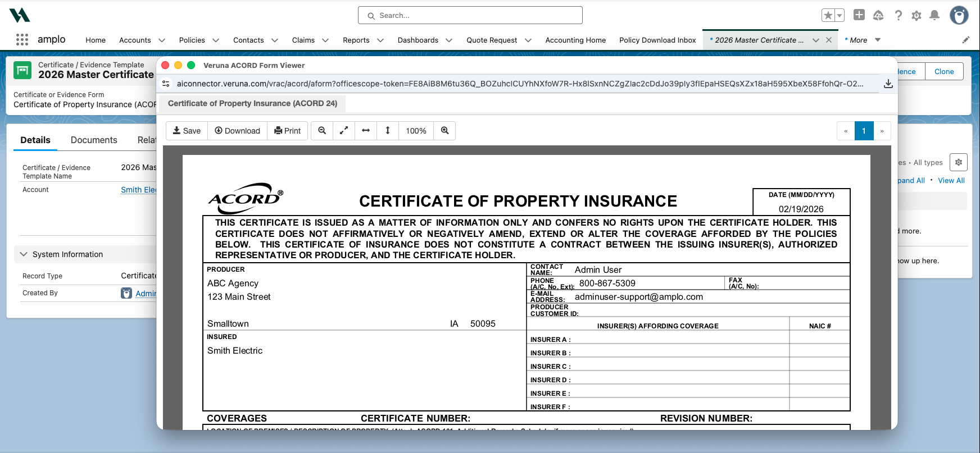Toggle full page fit with diagonal arrows

[344, 131]
